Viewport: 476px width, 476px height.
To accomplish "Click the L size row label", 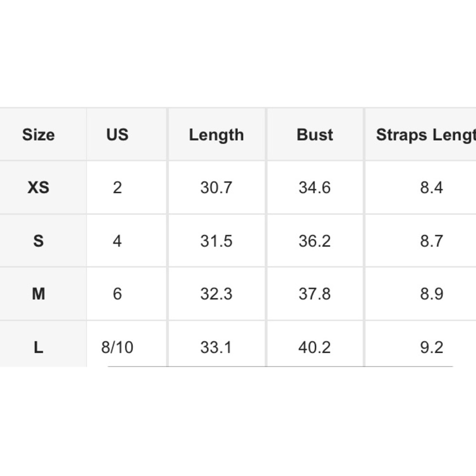I will click(39, 347).
